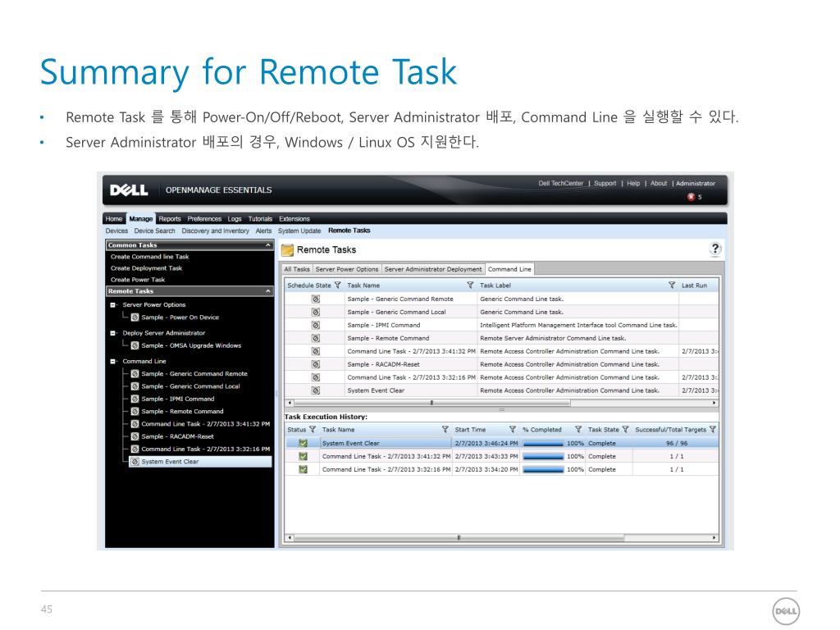The height and width of the screenshot is (630, 840).
Task: Click the 2/7/2013 3:34:20 PM progress bar
Action: [543, 469]
